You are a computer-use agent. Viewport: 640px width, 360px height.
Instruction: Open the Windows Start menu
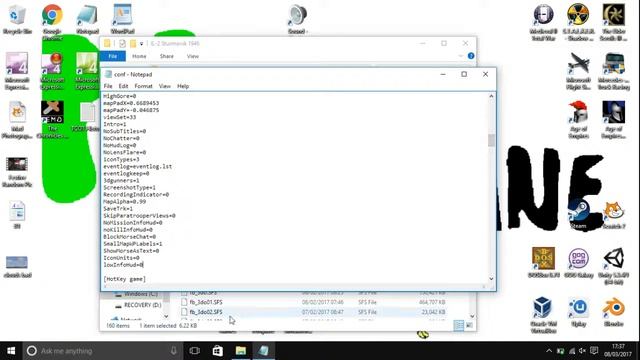11,351
